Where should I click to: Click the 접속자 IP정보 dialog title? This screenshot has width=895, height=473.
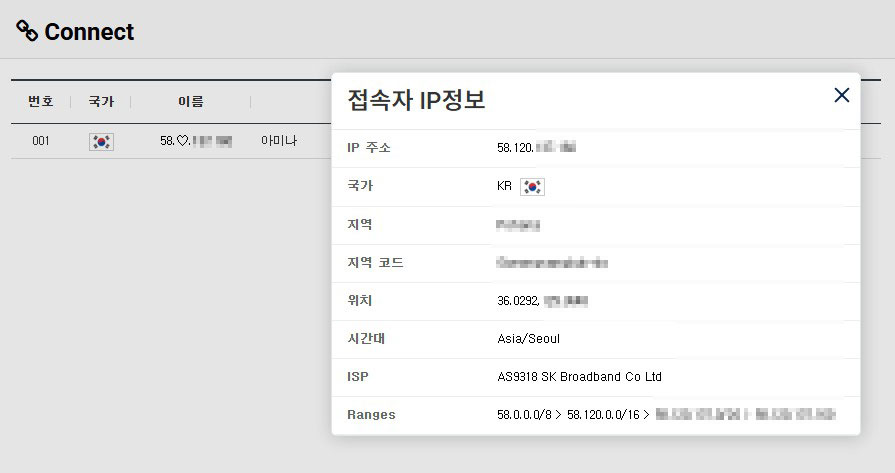[x=416, y=100]
